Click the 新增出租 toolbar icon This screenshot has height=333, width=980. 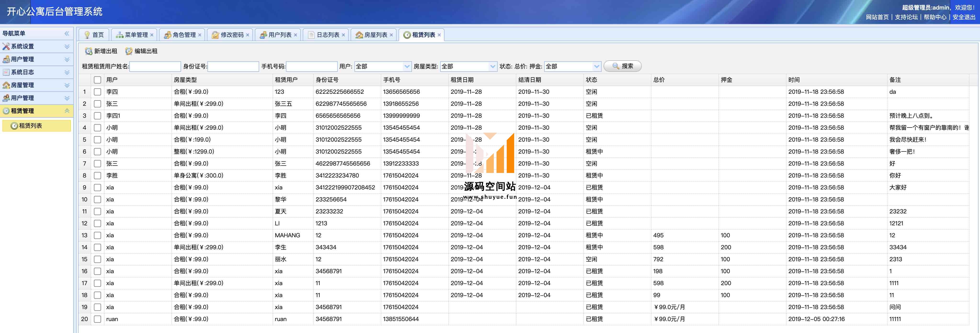[89, 51]
